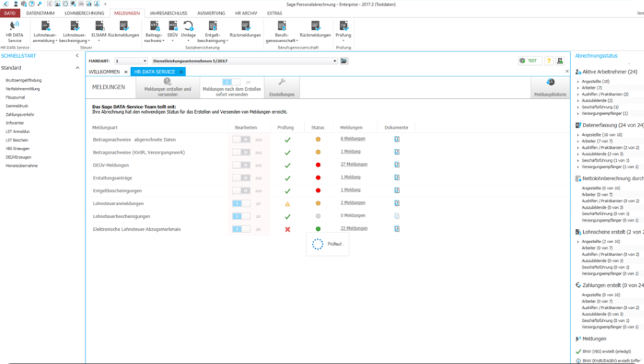
Task: Click the folder icon beside the Mandant selector
Action: pyautogui.click(x=343, y=61)
